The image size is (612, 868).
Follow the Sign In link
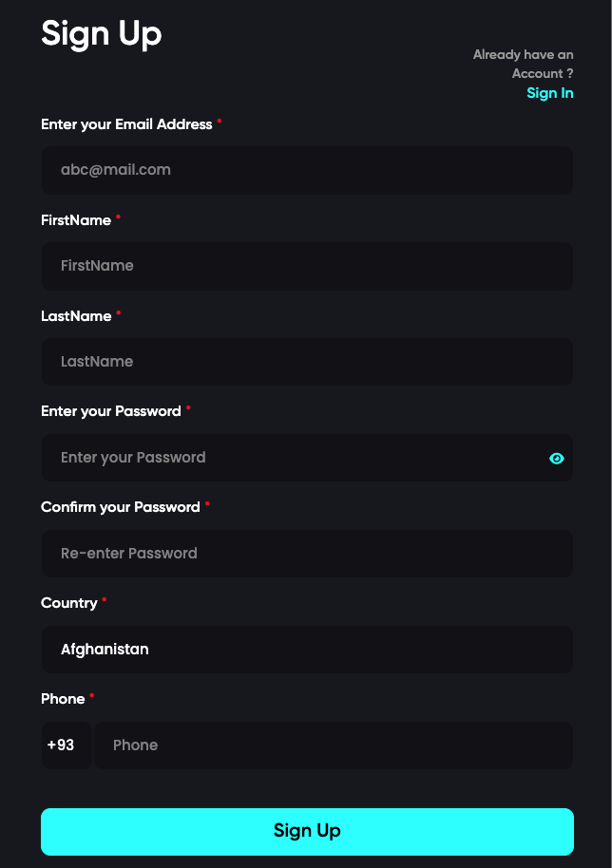(549, 93)
